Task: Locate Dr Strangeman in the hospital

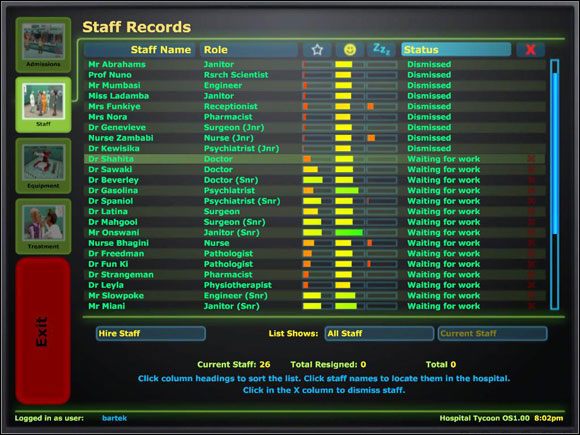Action: click(x=121, y=275)
